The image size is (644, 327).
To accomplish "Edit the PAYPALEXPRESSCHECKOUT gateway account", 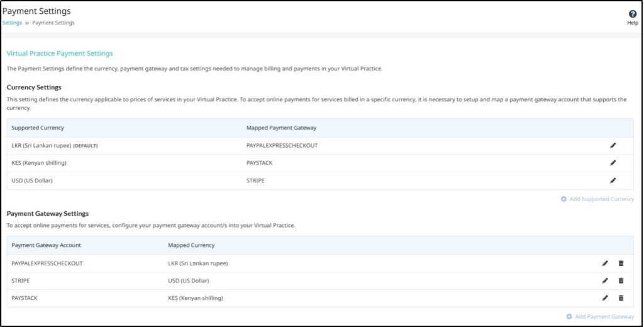I will [605, 263].
